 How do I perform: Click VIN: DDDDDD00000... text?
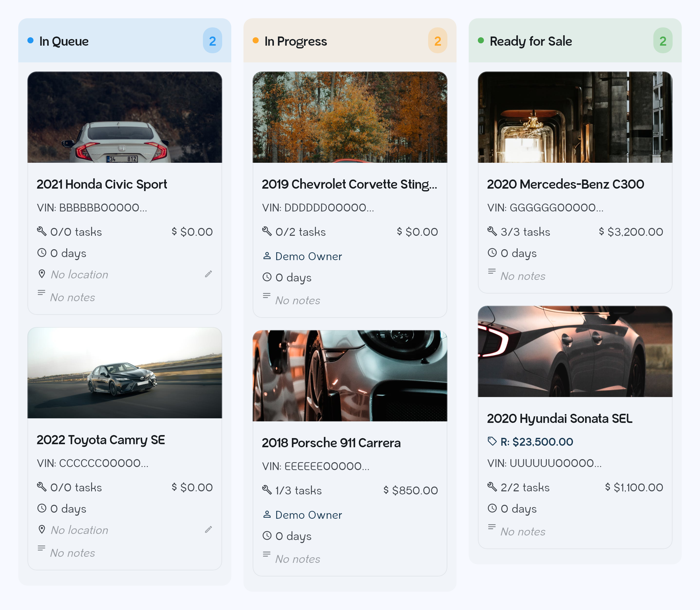point(318,207)
